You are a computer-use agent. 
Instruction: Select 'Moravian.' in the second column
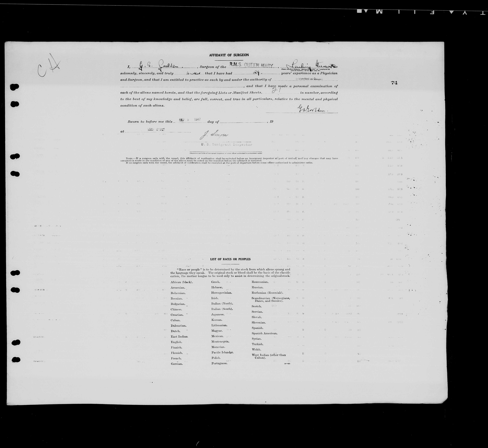[218, 347]
